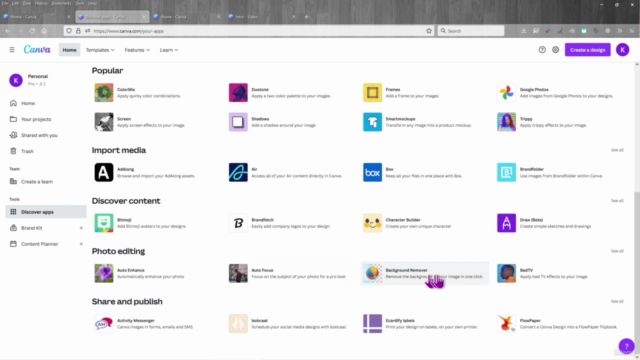The image size is (640, 360).
Task: Open the bobcaat app icon
Action: (x=238, y=324)
